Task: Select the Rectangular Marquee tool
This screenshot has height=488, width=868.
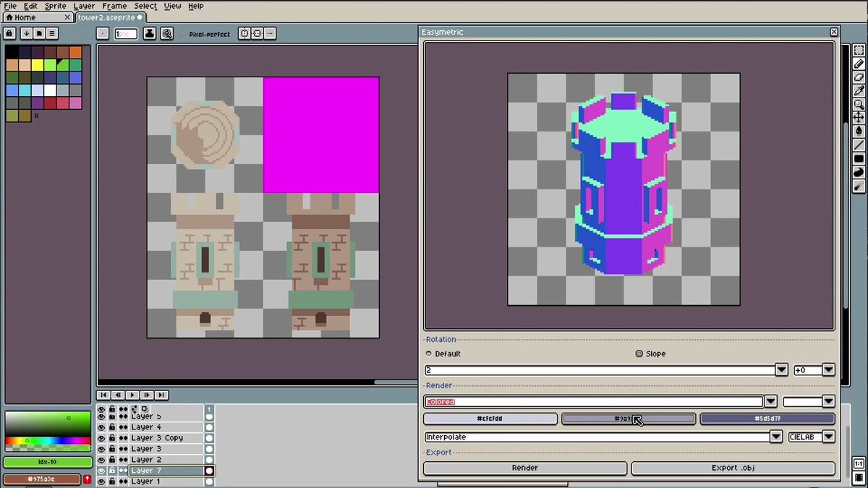Action: [x=859, y=51]
